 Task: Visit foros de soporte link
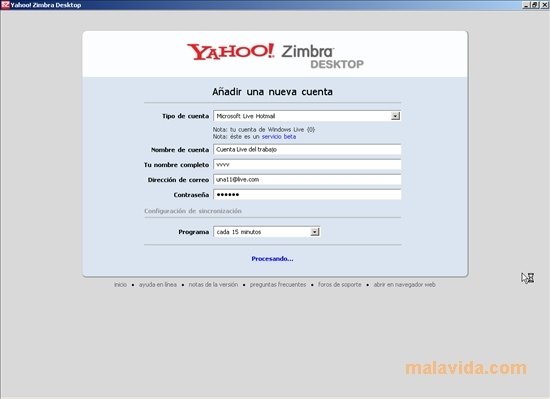[340, 285]
